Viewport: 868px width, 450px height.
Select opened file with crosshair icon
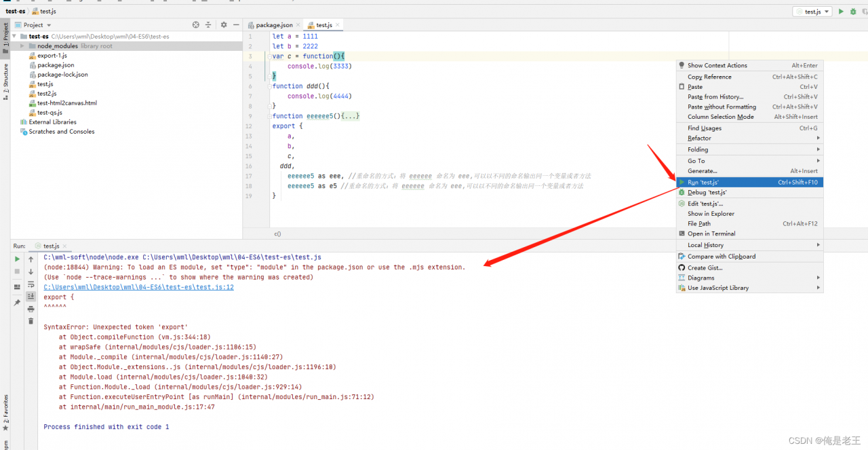[x=196, y=24]
